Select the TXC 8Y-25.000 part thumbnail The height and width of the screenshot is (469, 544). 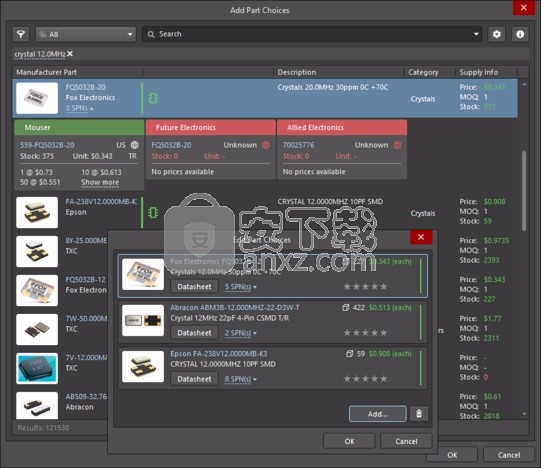click(37, 251)
